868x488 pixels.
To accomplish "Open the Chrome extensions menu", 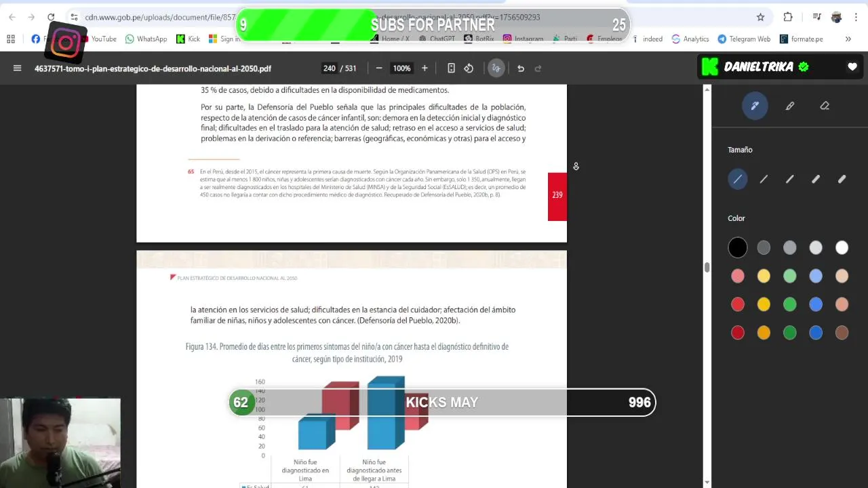I will pos(788,17).
